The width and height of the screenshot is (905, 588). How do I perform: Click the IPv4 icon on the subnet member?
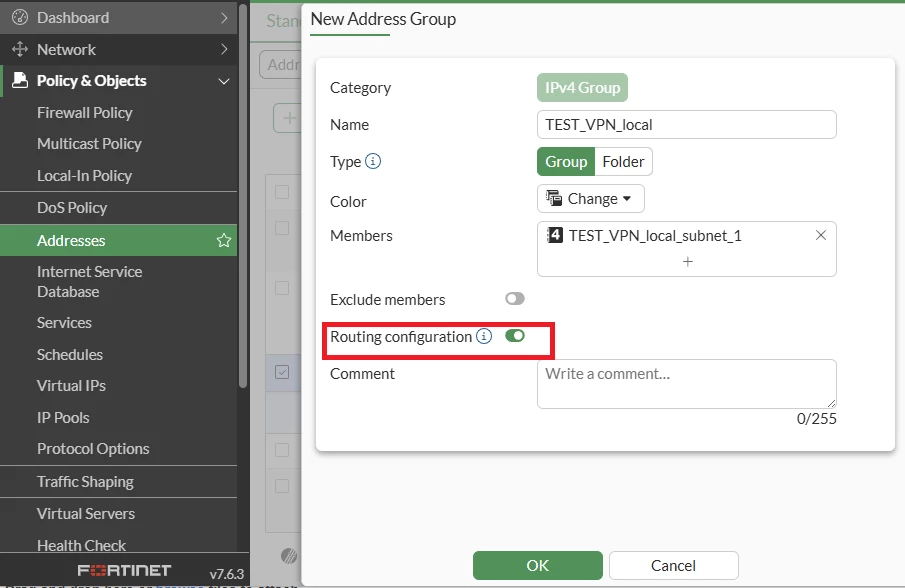tap(555, 235)
